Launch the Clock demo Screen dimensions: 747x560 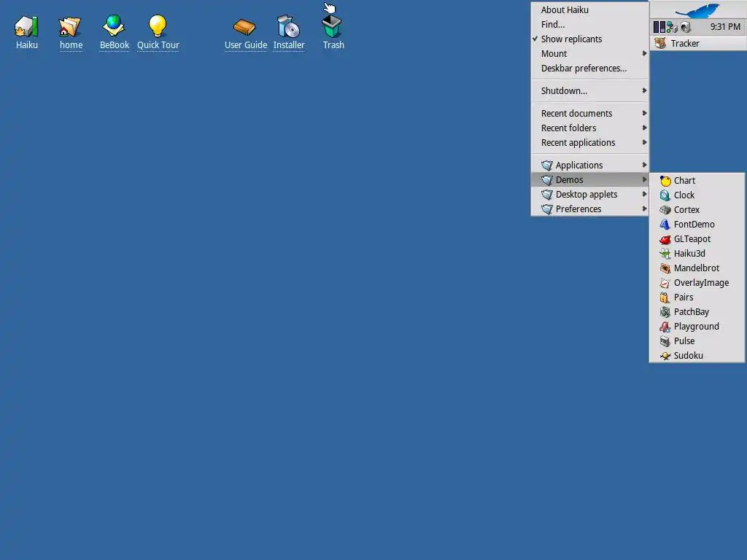(697, 195)
